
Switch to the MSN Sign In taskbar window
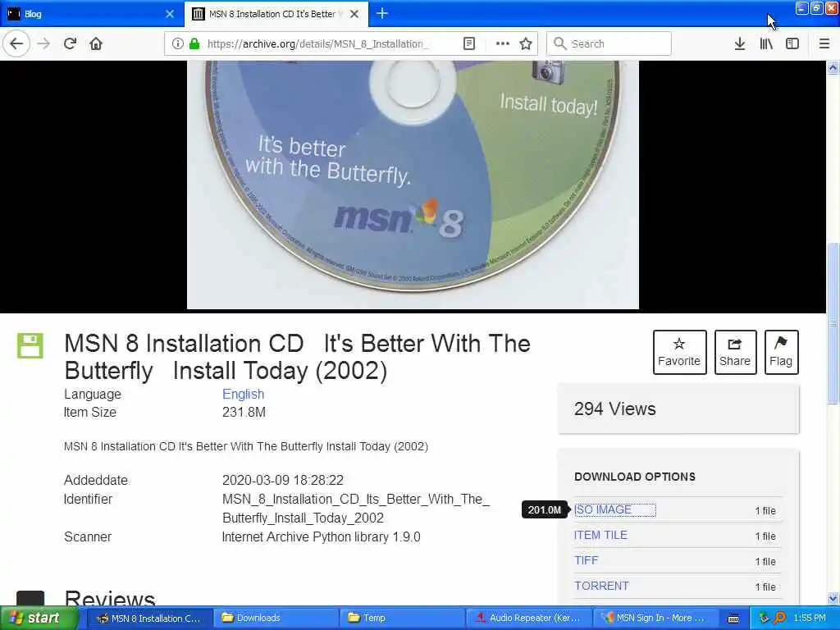(655, 619)
